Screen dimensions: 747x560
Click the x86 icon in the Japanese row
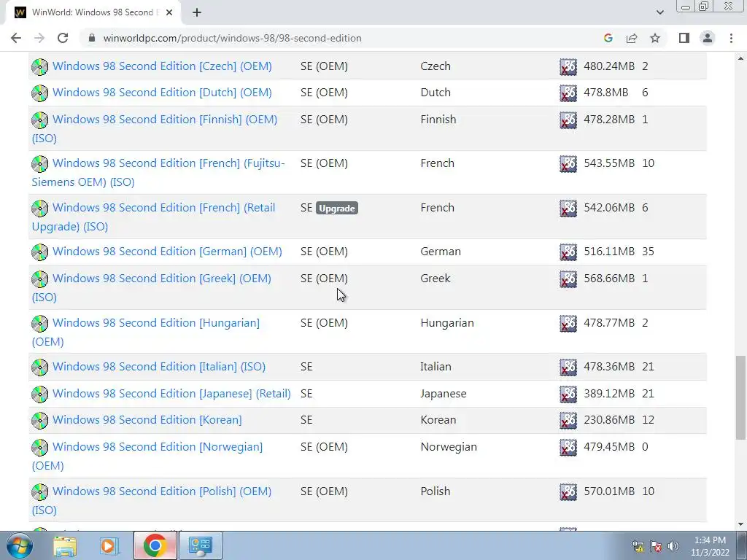tap(568, 394)
